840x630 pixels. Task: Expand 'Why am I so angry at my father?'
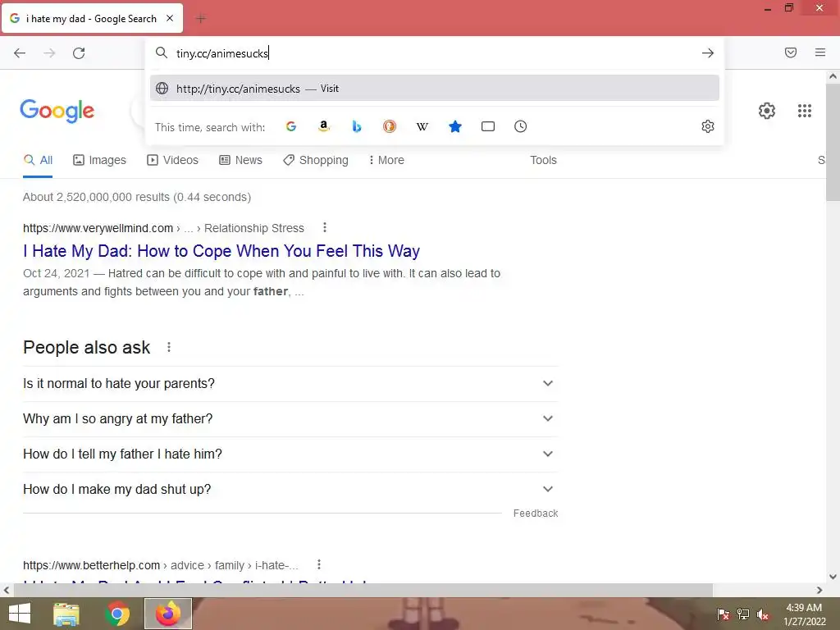point(291,419)
